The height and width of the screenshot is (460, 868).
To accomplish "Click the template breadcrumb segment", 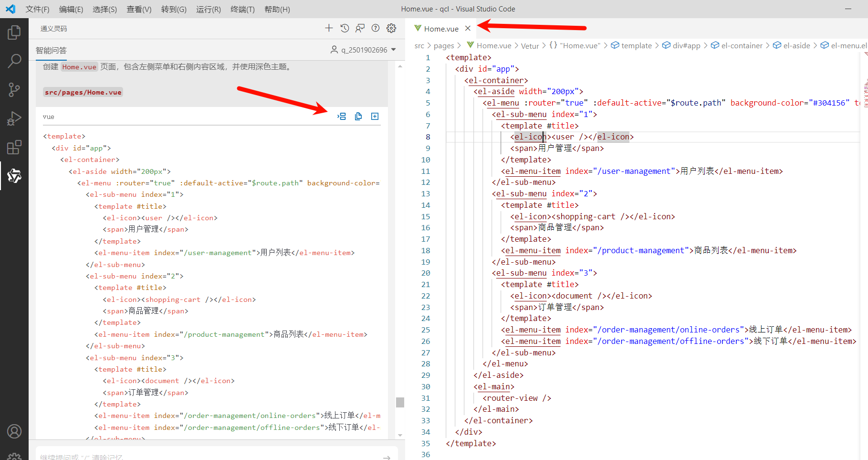I will point(631,45).
